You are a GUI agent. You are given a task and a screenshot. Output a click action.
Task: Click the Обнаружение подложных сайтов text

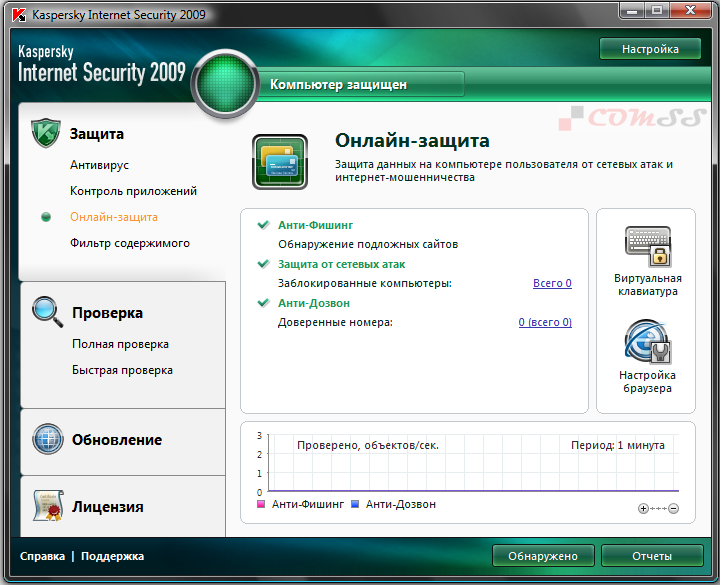point(368,244)
